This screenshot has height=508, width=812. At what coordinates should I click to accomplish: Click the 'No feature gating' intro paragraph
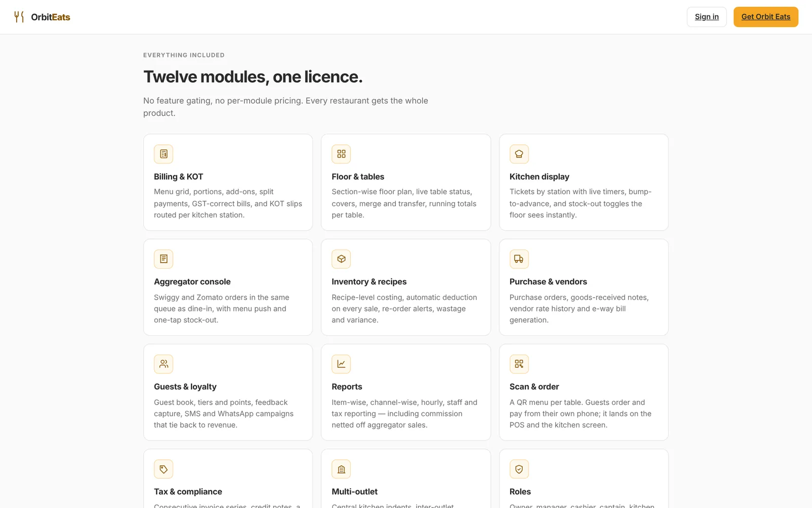pos(286,107)
